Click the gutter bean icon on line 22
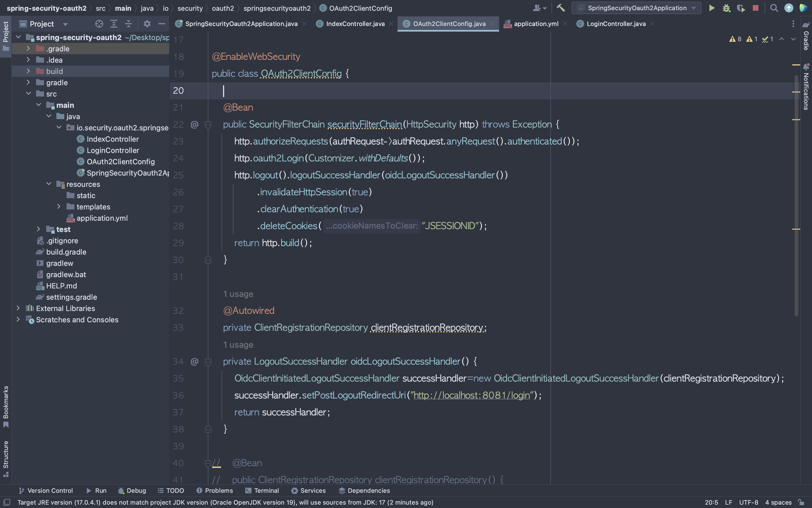This screenshot has height=508, width=812. (x=195, y=125)
